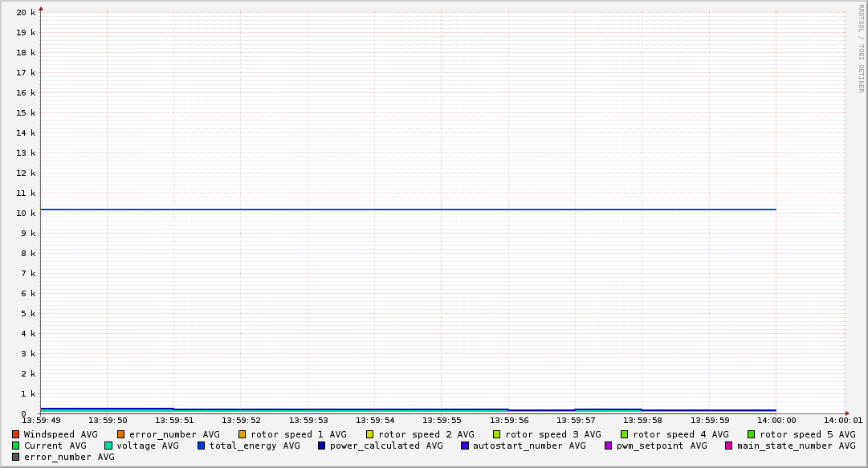The width and height of the screenshot is (868, 468).
Task: Click the RRDTOOL / TOBI OETIKER watermark
Action: point(861,48)
